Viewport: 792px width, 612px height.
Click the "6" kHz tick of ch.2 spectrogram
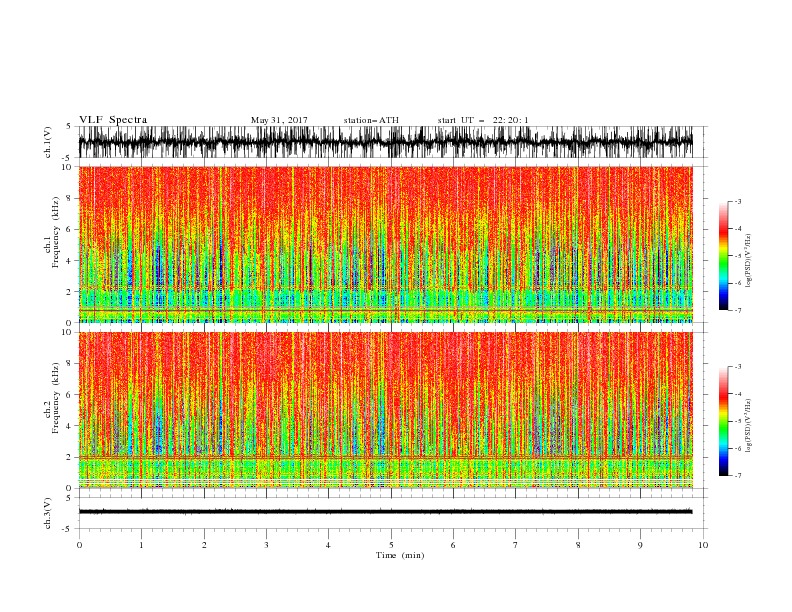point(69,395)
